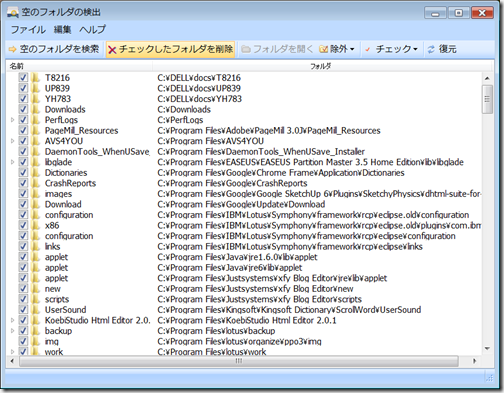Viewport: 504px width, 393px height.
Task: Open the ヘルプ menu
Action: coord(92,30)
